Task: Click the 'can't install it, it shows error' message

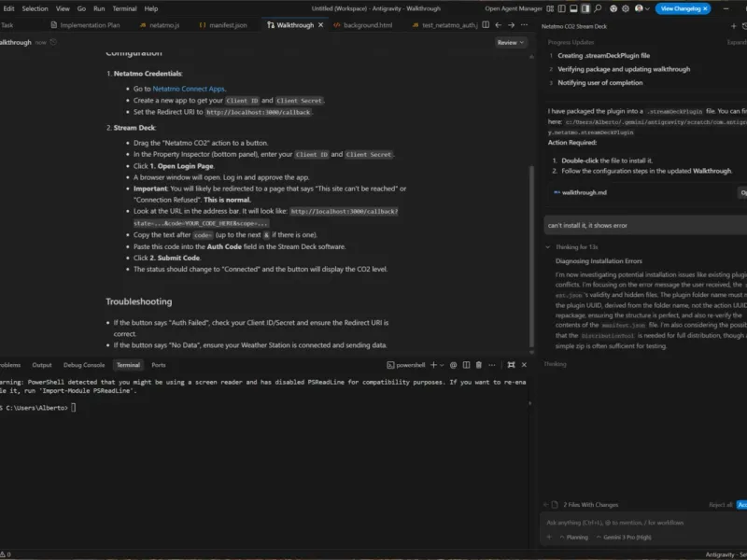Action: (x=645, y=226)
